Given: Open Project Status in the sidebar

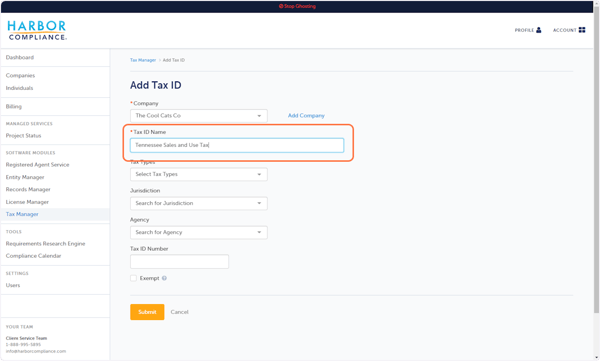Looking at the screenshot, I should coord(23,136).
